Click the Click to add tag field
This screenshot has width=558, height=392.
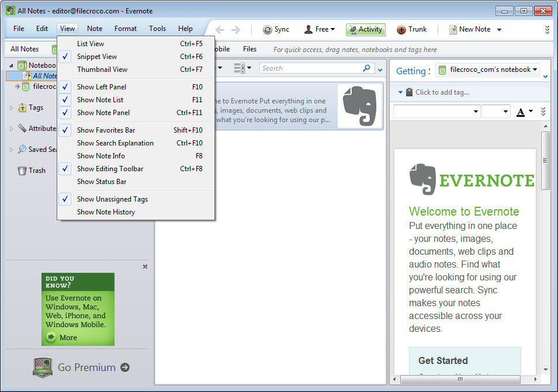pos(442,92)
